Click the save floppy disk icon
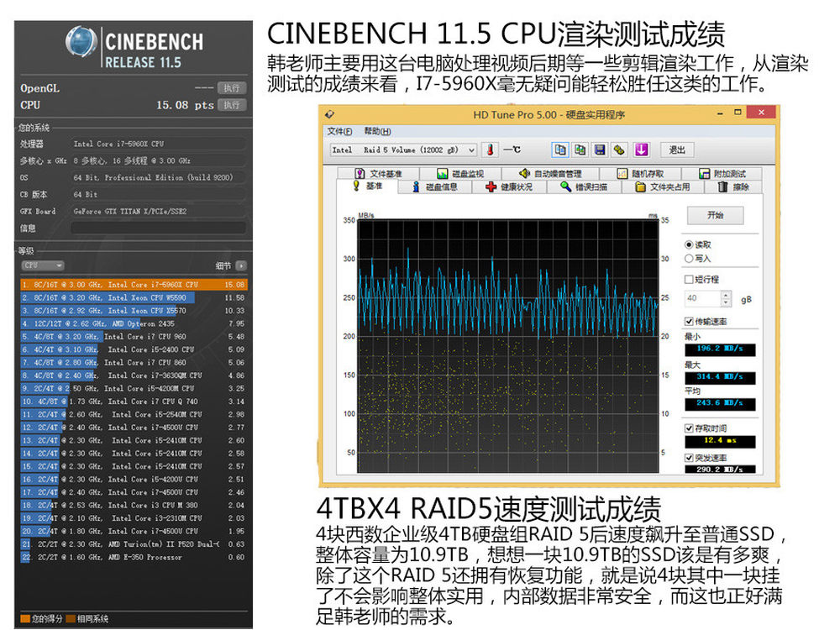 (600, 150)
